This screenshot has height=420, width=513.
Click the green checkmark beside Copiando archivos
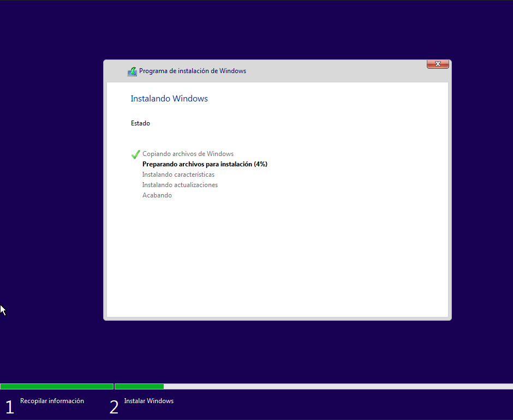(135, 154)
